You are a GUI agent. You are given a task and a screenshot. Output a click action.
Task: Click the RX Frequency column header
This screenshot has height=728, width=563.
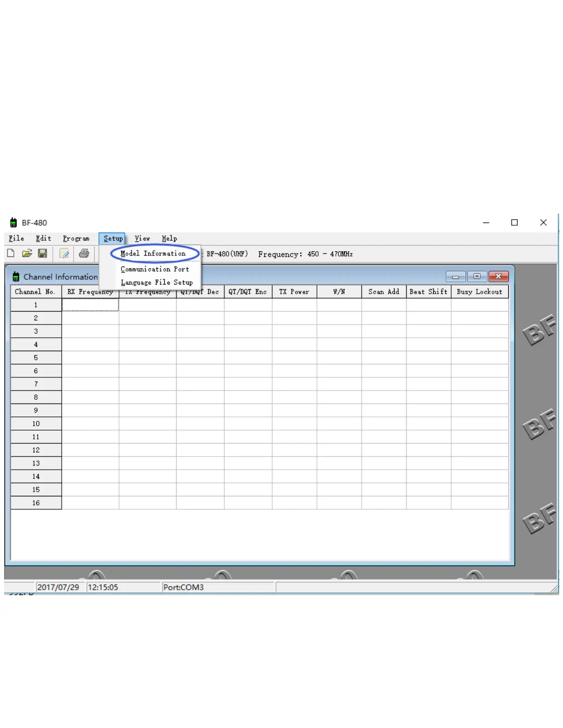click(90, 292)
